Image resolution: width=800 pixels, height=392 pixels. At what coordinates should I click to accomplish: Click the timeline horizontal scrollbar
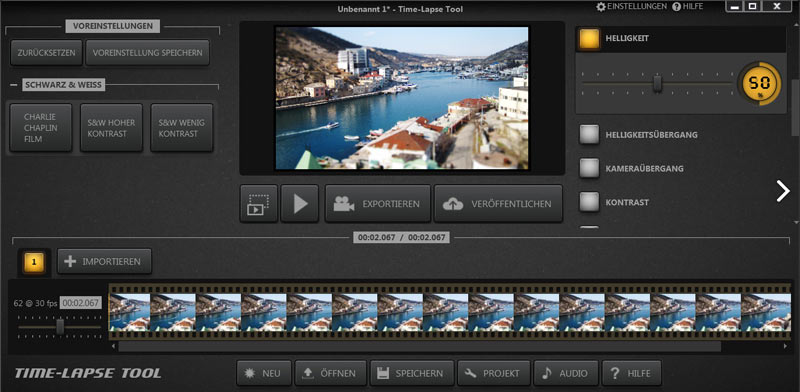[x=419, y=347]
